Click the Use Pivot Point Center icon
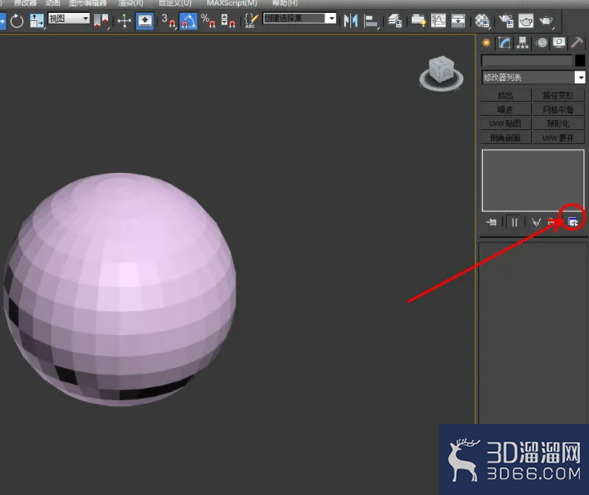The height and width of the screenshot is (495, 589). (101, 21)
